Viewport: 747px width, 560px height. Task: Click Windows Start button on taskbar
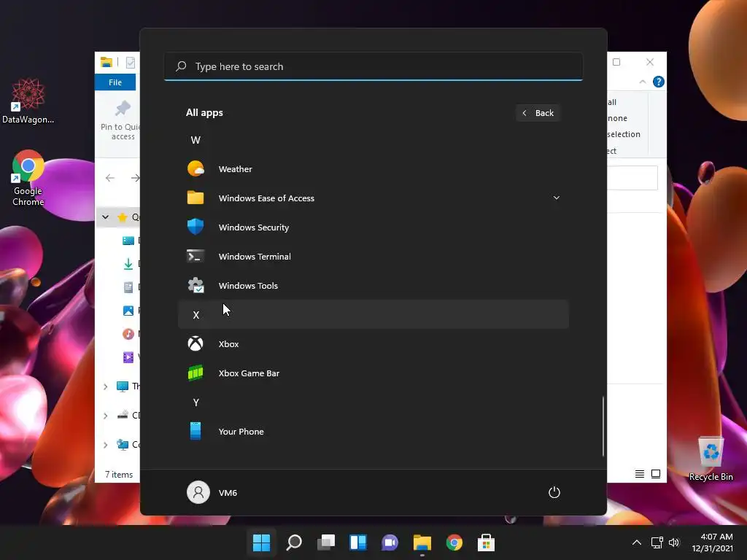coord(261,542)
